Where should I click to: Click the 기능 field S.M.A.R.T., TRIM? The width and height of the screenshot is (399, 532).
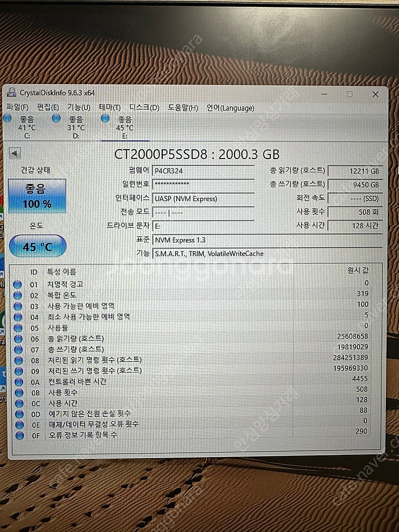point(268,253)
